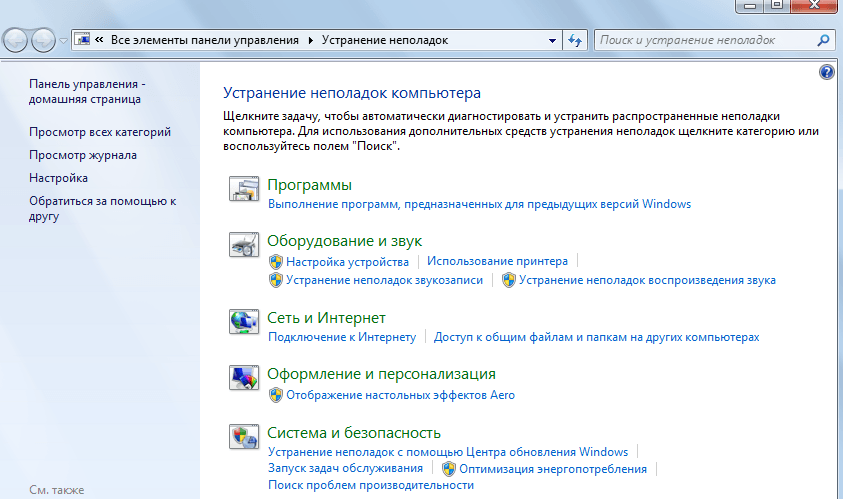Expand the breadcrumb arrow after Все элементы панели управления
The image size is (843, 499).
coord(311,40)
